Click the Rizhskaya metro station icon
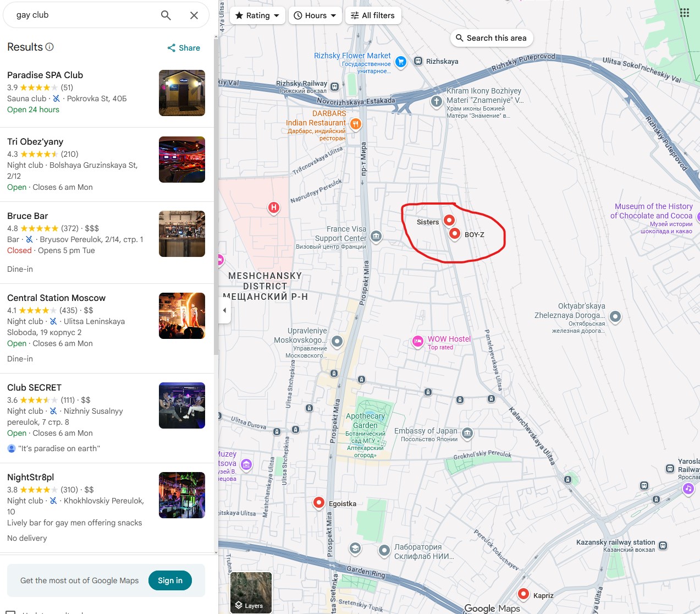Image resolution: width=700 pixels, height=614 pixels. pos(418,61)
